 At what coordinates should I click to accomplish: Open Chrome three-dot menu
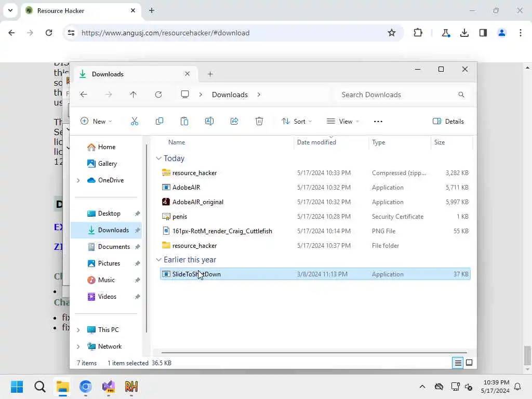coord(521,33)
